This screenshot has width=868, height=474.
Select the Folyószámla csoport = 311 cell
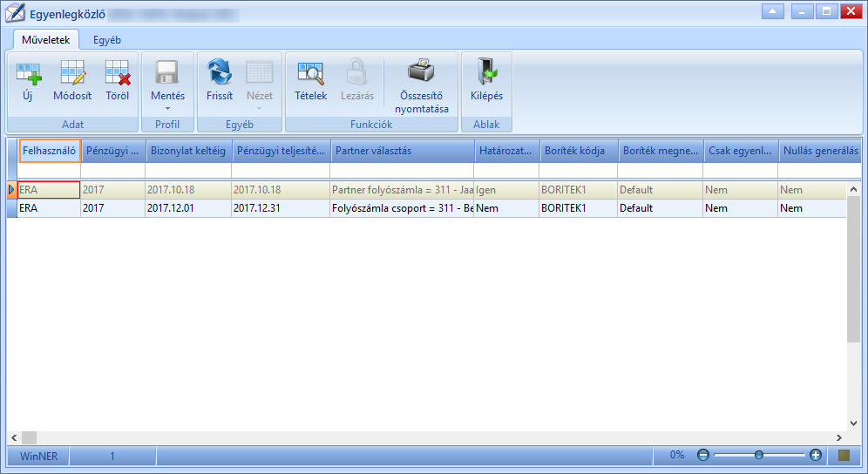point(402,208)
